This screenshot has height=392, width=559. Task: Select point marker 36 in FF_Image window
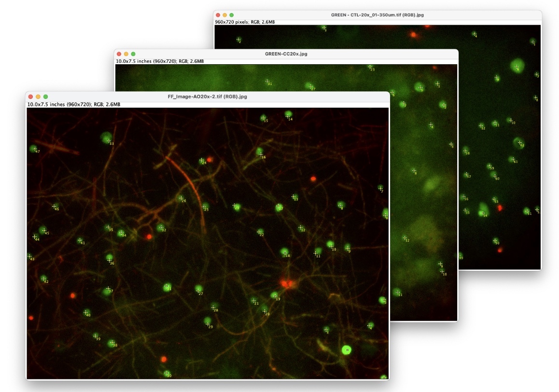[x=110, y=261]
